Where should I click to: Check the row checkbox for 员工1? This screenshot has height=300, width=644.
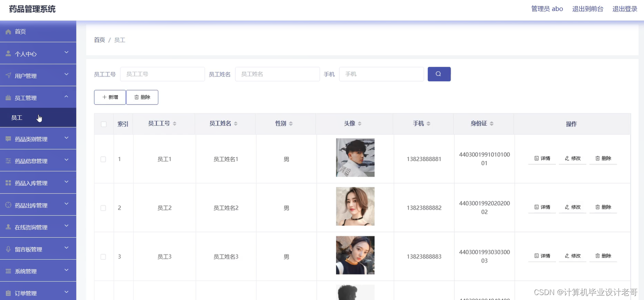(103, 159)
